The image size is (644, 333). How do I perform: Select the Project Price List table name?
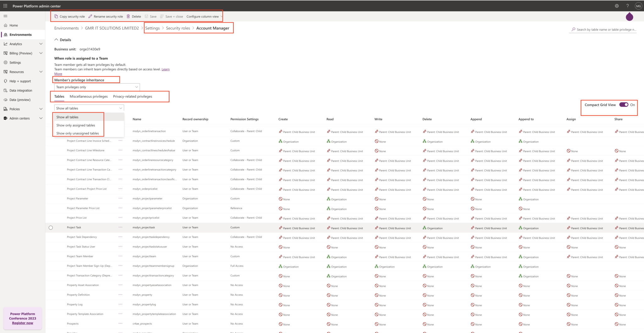(x=77, y=218)
